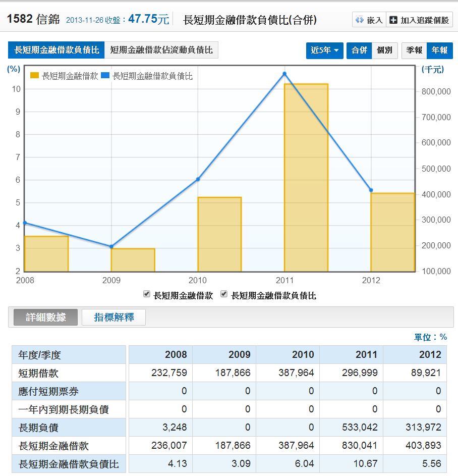The height and width of the screenshot is (476, 458).
Task: Switch to 合併 consolidated view
Action: pyautogui.click(x=359, y=50)
